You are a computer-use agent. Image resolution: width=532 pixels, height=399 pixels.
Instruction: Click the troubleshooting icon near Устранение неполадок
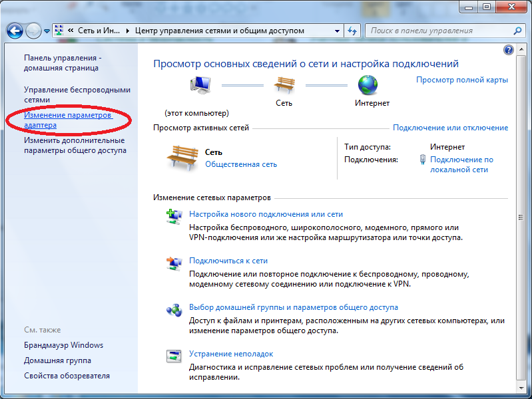pos(173,356)
